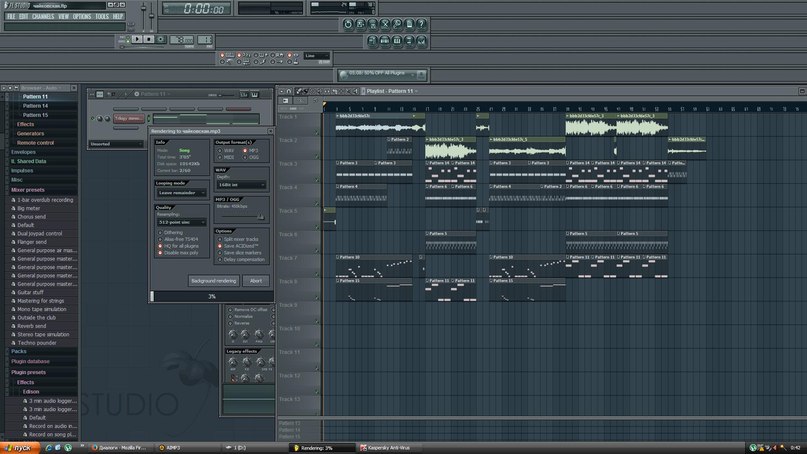Image resolution: width=807 pixels, height=454 pixels.
Task: Open the WAV Depth 16Bit int dropdown
Action: pos(241,184)
